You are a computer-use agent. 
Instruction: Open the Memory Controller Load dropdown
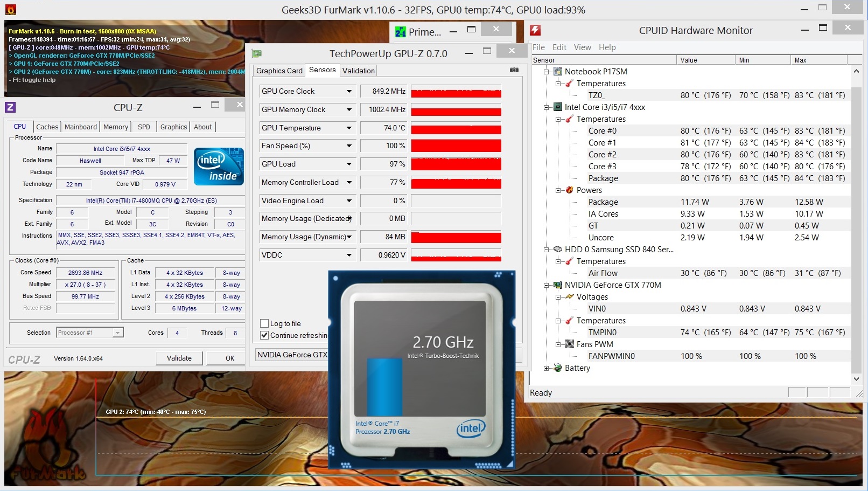point(349,182)
